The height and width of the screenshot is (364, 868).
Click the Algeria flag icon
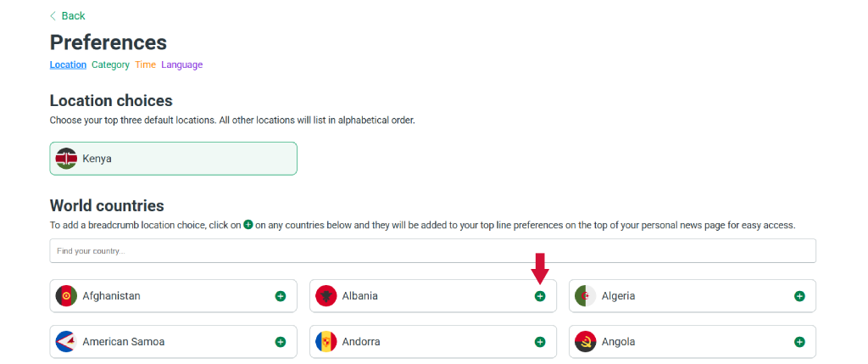click(x=585, y=296)
